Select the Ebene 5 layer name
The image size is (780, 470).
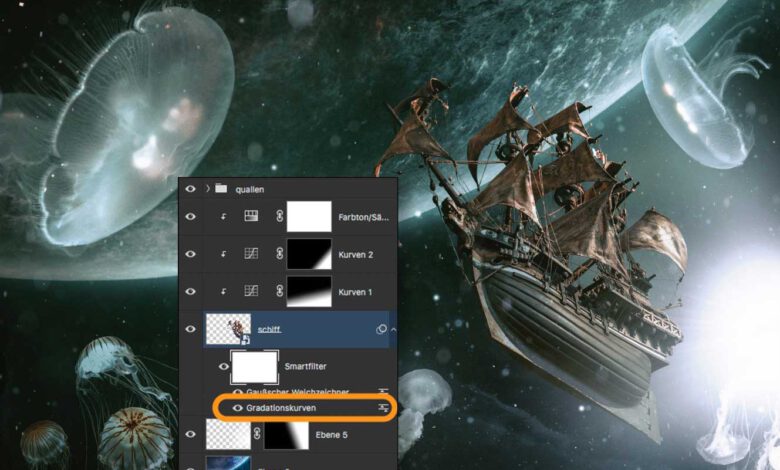(x=332, y=435)
